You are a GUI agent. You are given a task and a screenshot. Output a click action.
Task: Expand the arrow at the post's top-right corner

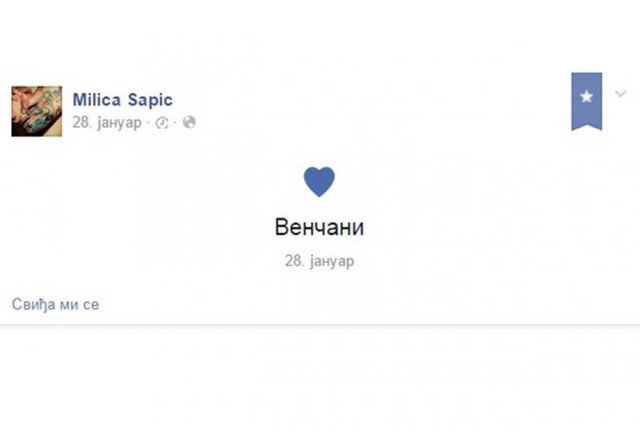pyautogui.click(x=620, y=95)
